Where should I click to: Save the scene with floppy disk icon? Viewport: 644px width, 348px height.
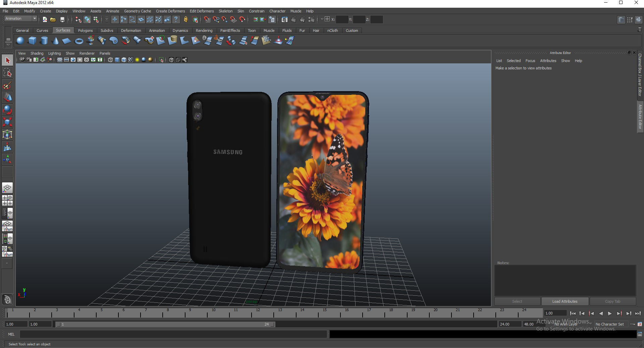coord(62,19)
